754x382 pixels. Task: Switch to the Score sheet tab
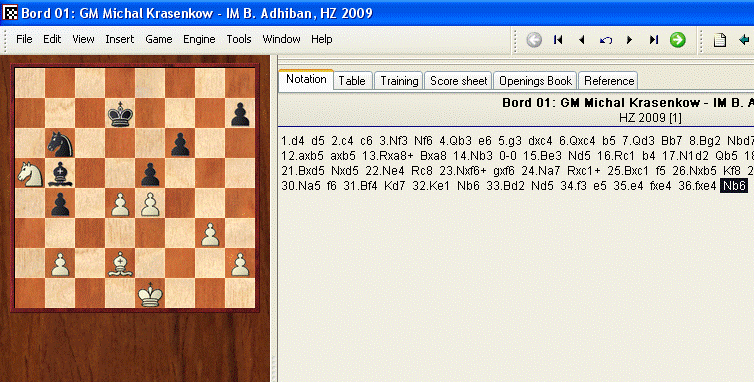(x=459, y=81)
